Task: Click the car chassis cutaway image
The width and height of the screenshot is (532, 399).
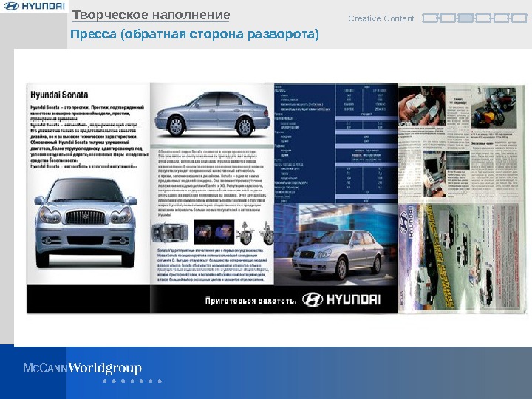Action: 170,233
